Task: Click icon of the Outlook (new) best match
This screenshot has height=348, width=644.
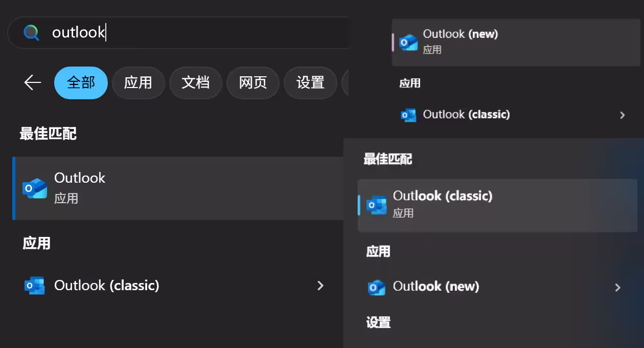Action: tap(408, 42)
